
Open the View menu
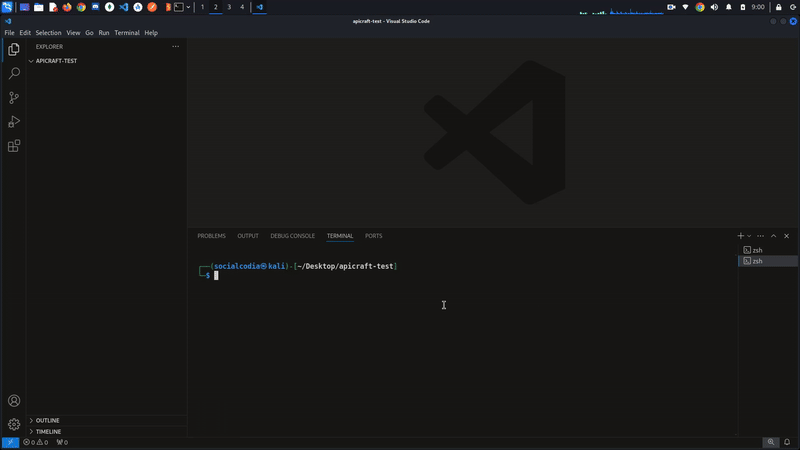(73, 33)
